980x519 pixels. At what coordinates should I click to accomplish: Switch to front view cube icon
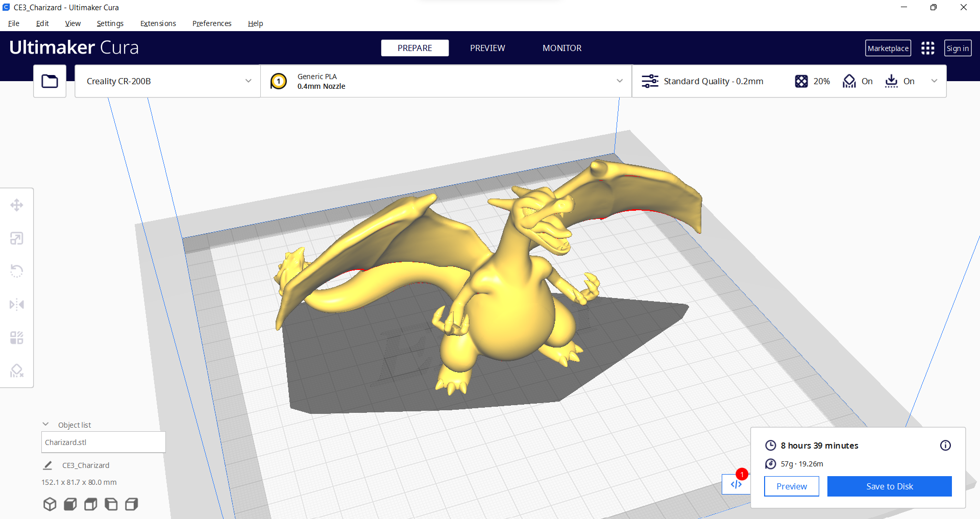70,504
